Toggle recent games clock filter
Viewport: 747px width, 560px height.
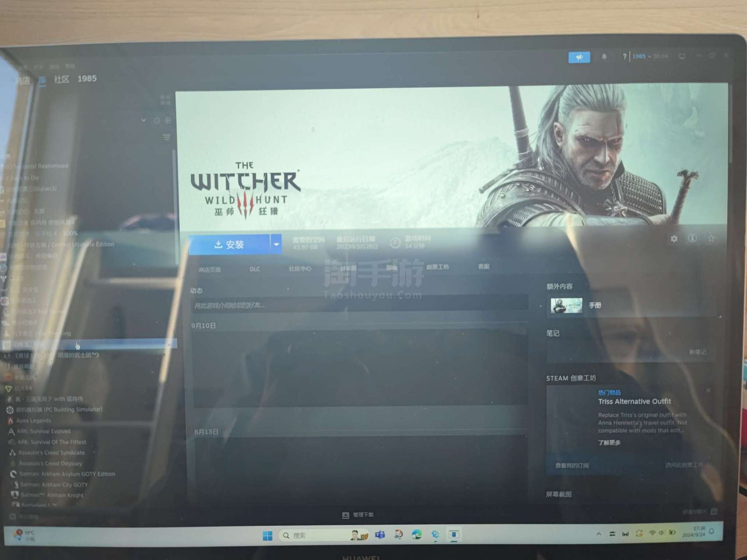(156, 121)
